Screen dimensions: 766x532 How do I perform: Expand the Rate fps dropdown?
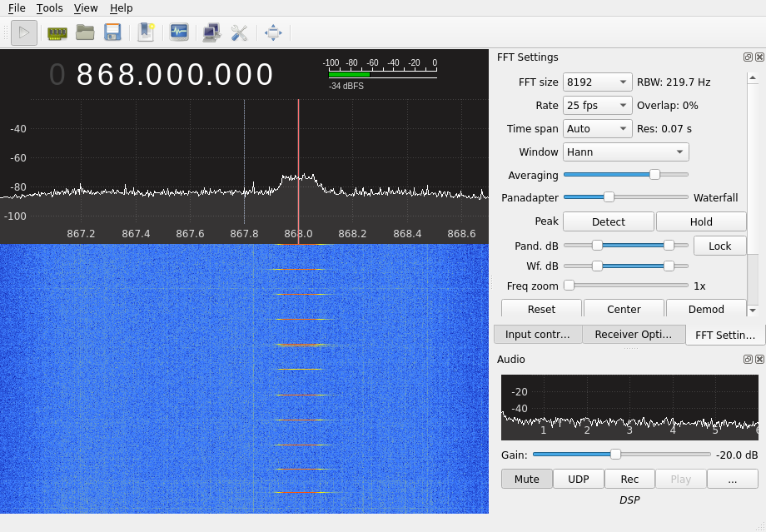point(597,106)
